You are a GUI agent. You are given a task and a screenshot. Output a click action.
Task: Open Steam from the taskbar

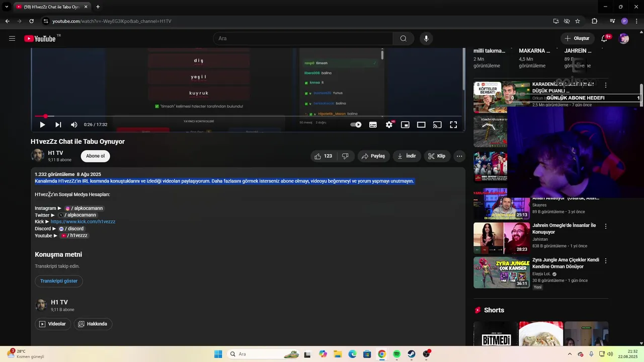411,354
